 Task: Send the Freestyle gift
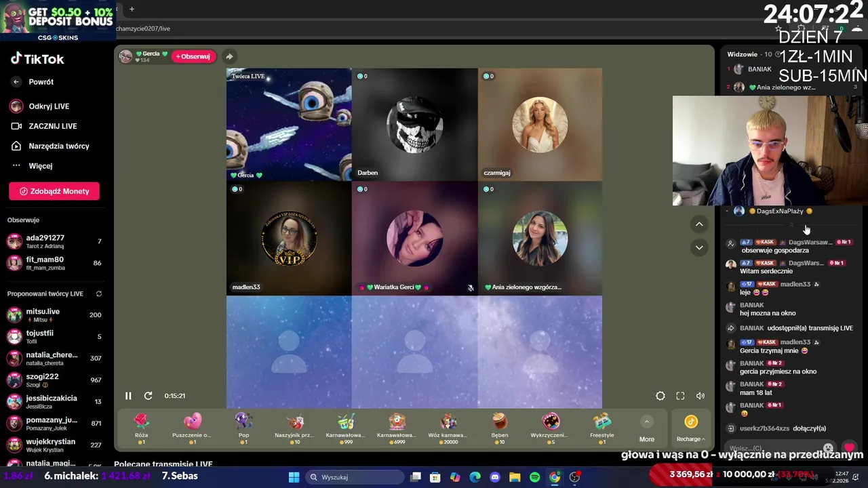(601, 428)
